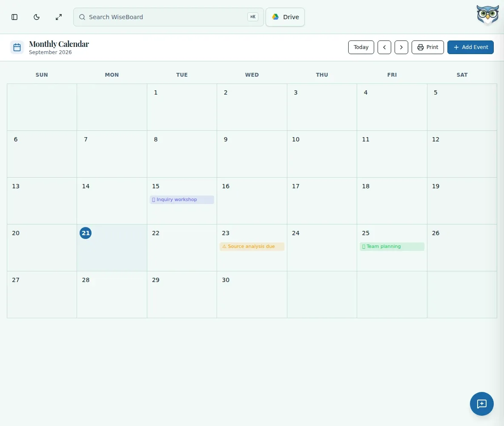Go to next month chevron
504x426 pixels.
tap(401, 47)
